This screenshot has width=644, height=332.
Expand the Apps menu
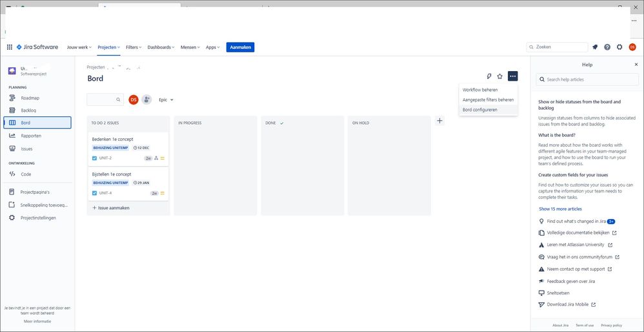coord(213,47)
